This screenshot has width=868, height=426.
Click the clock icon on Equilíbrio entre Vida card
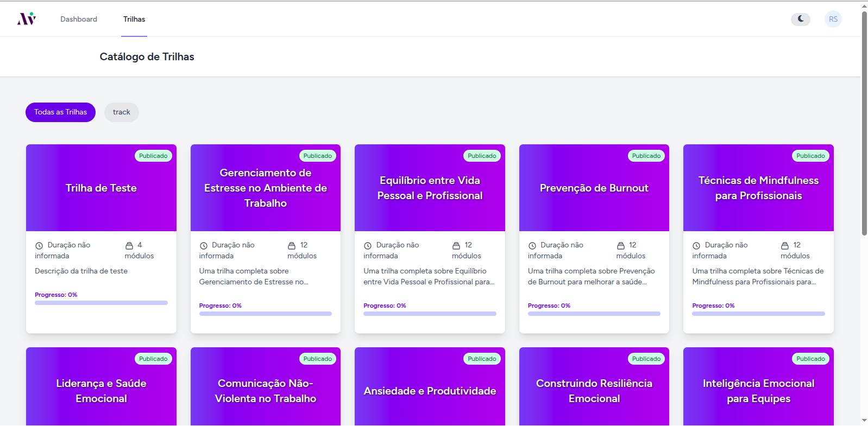point(368,246)
